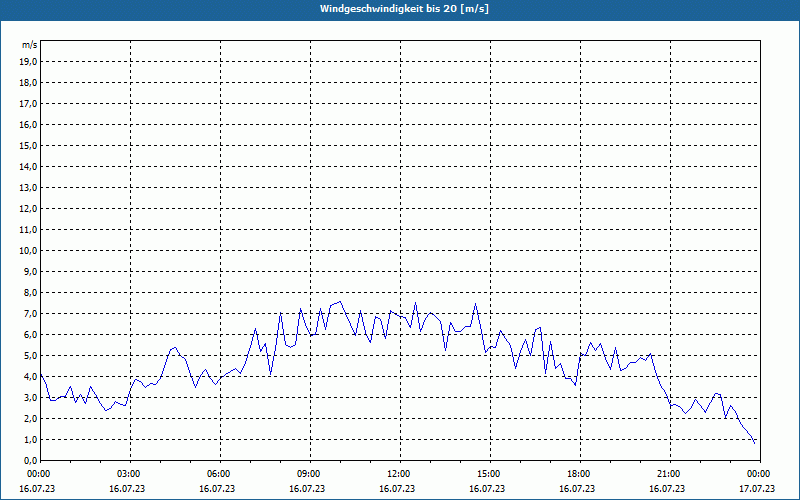This screenshot has width=800, height=500.
Task: Click the 03:00 time axis label
Action: tap(129, 474)
